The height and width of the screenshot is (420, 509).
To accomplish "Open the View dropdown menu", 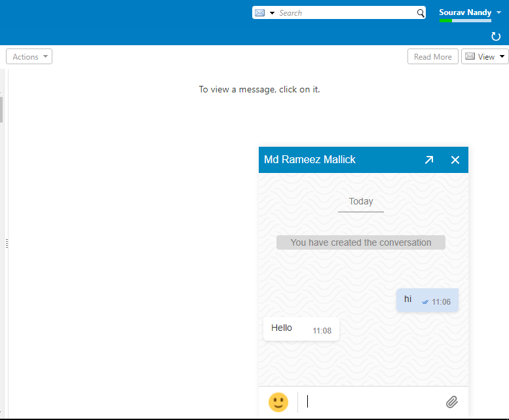I will (x=485, y=56).
